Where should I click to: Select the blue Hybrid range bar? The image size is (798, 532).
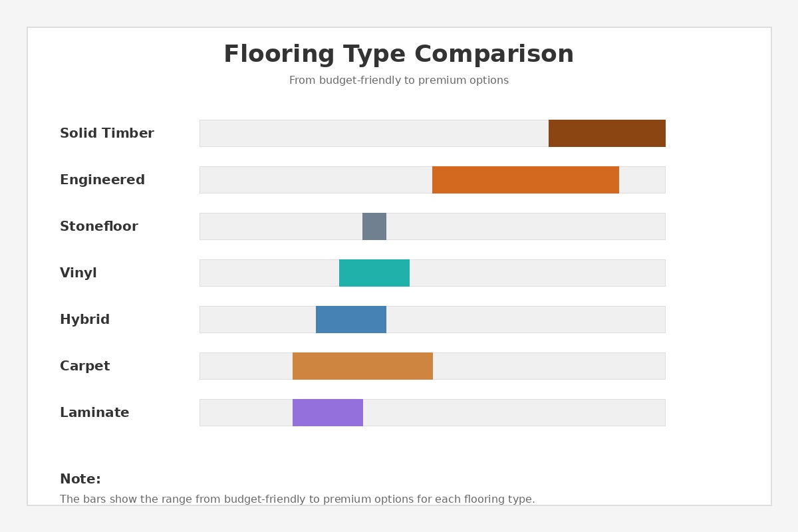point(351,319)
